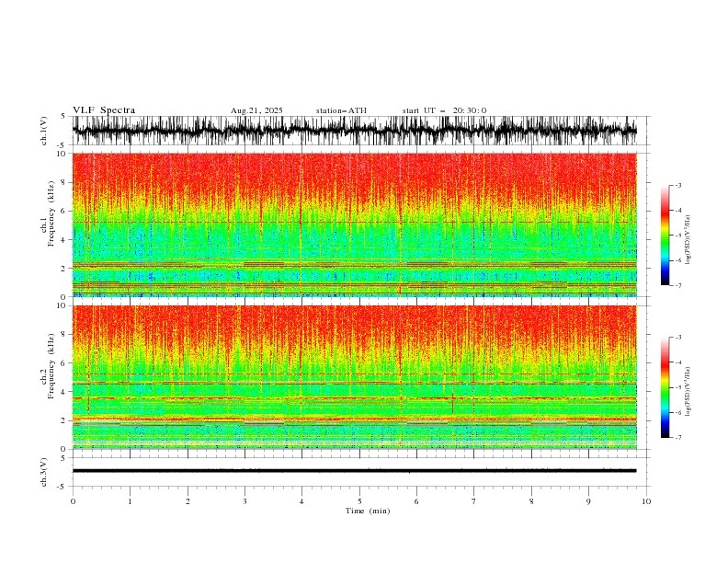Viewport: 728px width, 563px height.
Task: Click the "-7" value on ch.1 colorbar
Action: tap(677, 285)
